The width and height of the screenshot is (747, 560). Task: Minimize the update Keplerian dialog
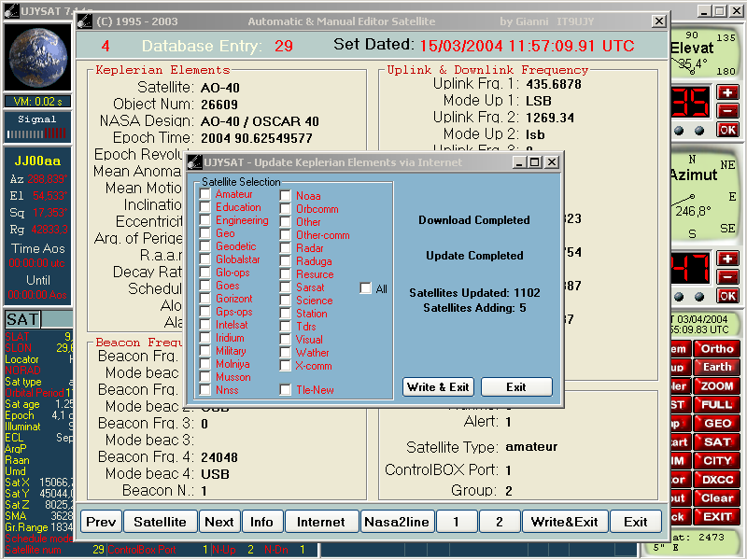point(519,162)
